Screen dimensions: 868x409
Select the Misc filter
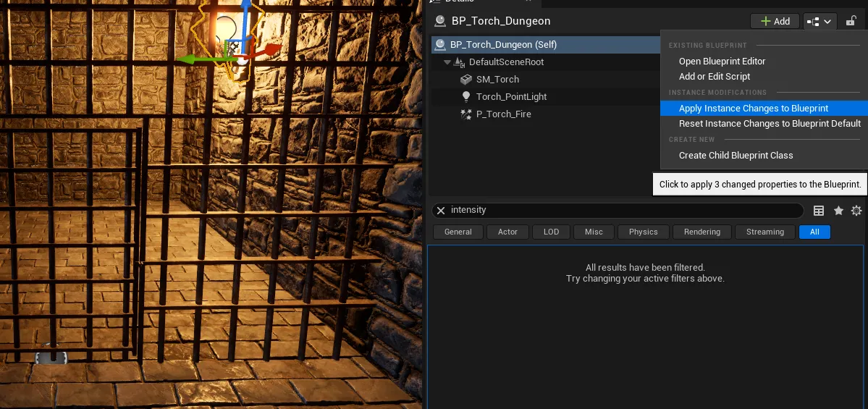(x=594, y=232)
